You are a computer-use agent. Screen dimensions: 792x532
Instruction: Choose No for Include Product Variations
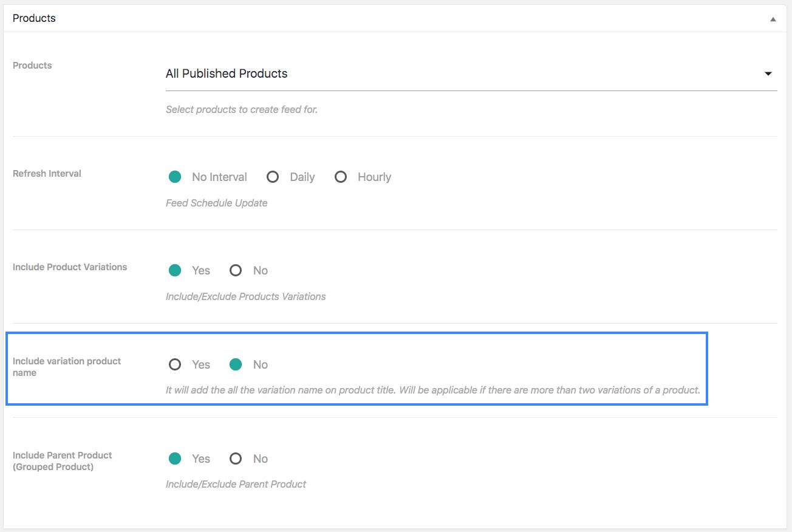click(x=236, y=270)
